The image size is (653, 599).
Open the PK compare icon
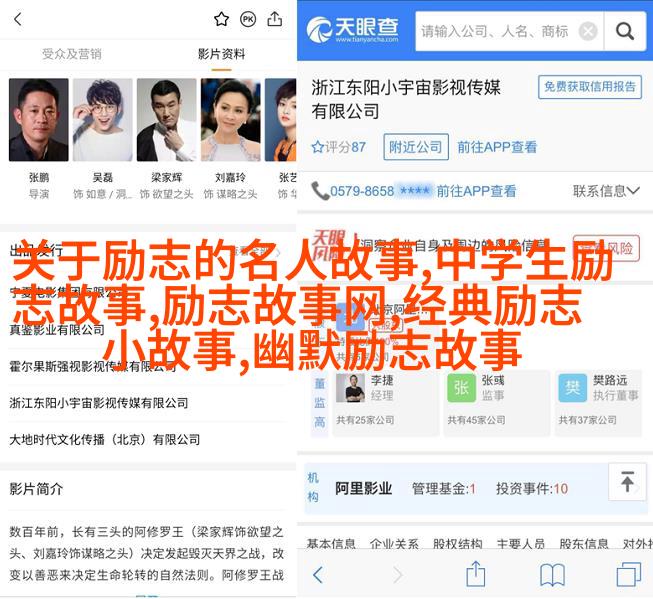pyautogui.click(x=248, y=19)
